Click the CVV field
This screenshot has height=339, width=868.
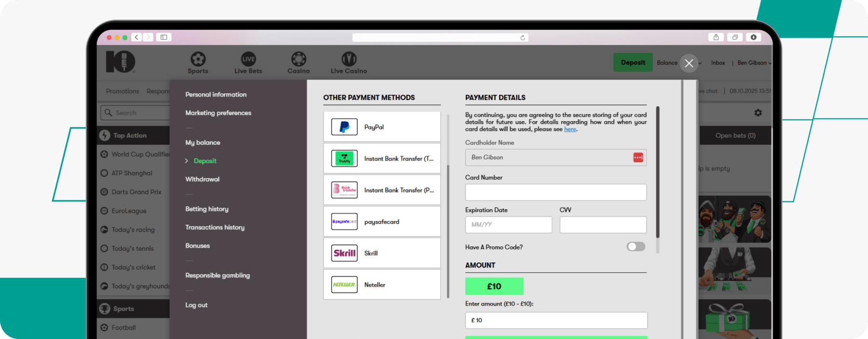(603, 225)
